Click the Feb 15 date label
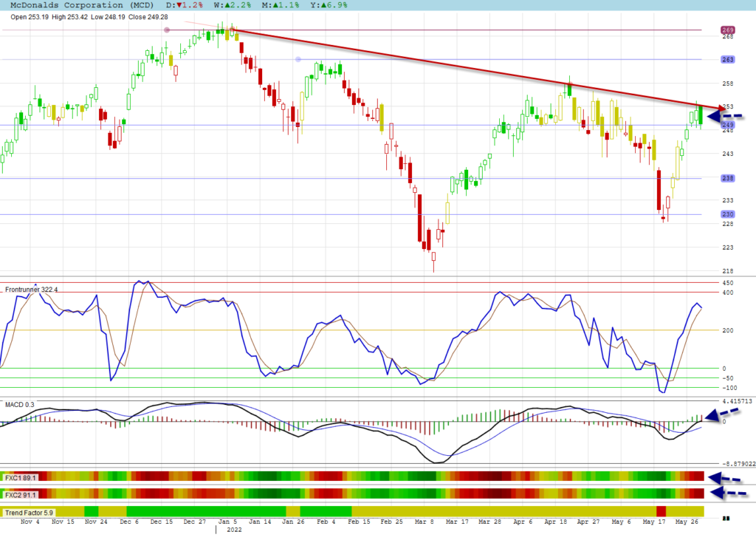This screenshot has height=543, width=756. click(359, 522)
